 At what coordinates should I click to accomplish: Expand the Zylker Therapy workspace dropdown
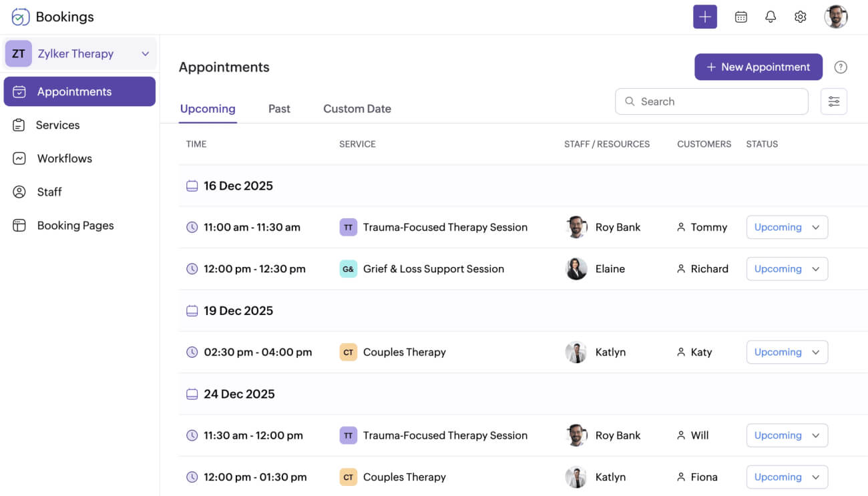[146, 53]
